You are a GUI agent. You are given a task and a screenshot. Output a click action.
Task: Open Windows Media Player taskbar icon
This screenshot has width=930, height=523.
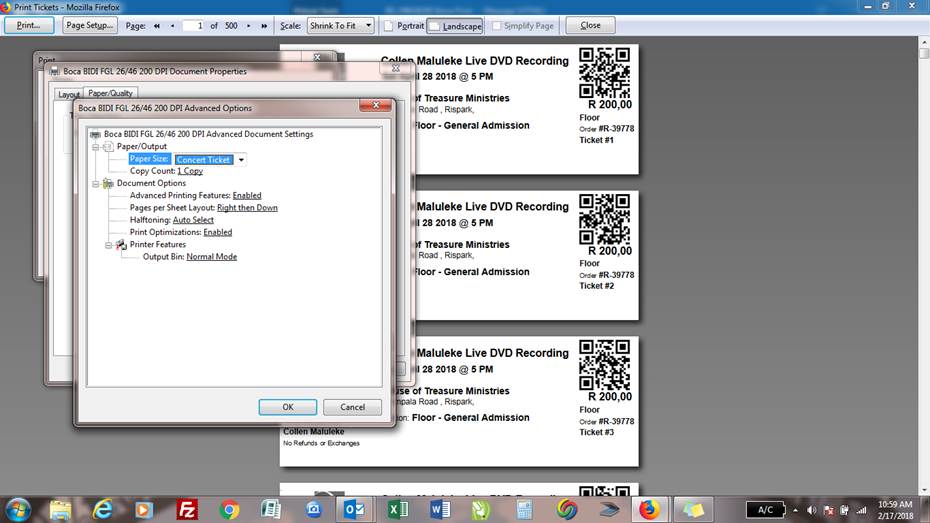tap(144, 509)
